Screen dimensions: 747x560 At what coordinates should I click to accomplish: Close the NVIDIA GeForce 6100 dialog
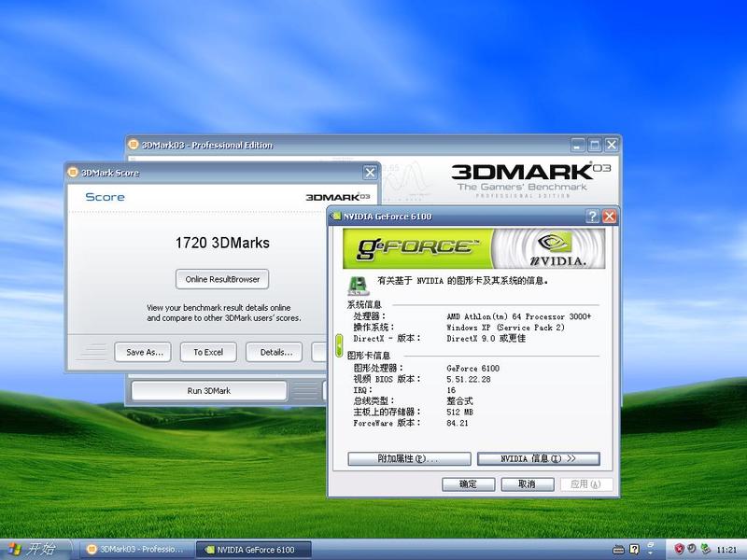coord(610,217)
